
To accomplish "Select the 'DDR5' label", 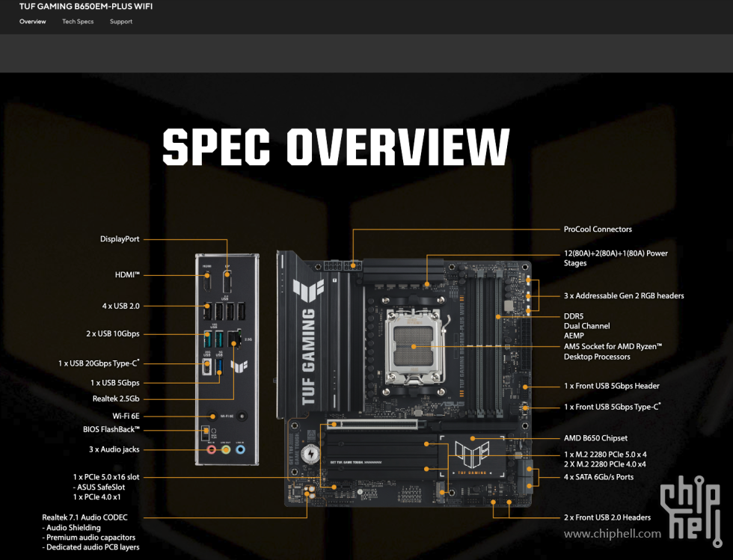I will (x=574, y=316).
